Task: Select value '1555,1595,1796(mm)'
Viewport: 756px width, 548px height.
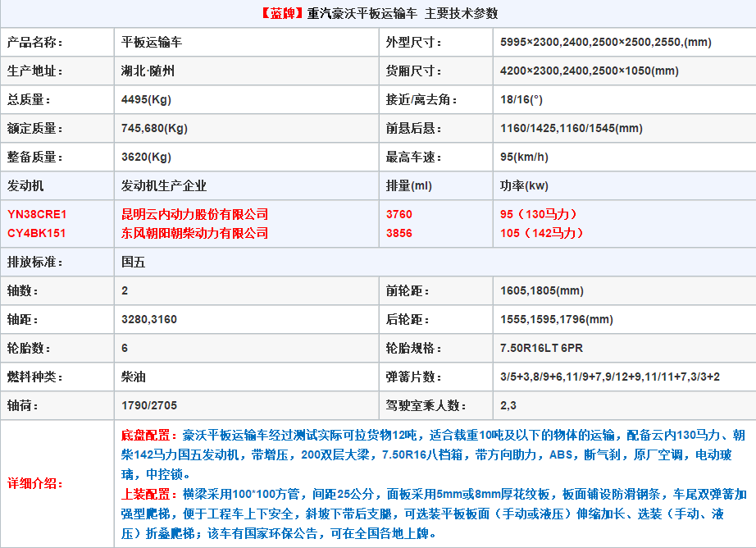Action: click(557, 319)
